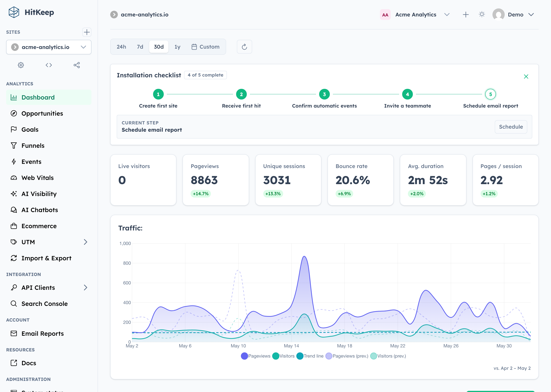551x392 pixels.
Task: Open site settings gear icon
Action: 21,65
